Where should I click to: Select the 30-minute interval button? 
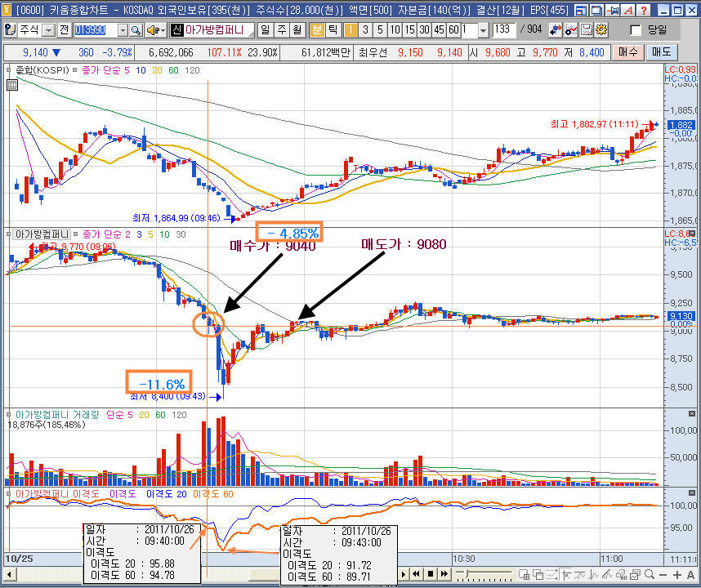[x=424, y=30]
